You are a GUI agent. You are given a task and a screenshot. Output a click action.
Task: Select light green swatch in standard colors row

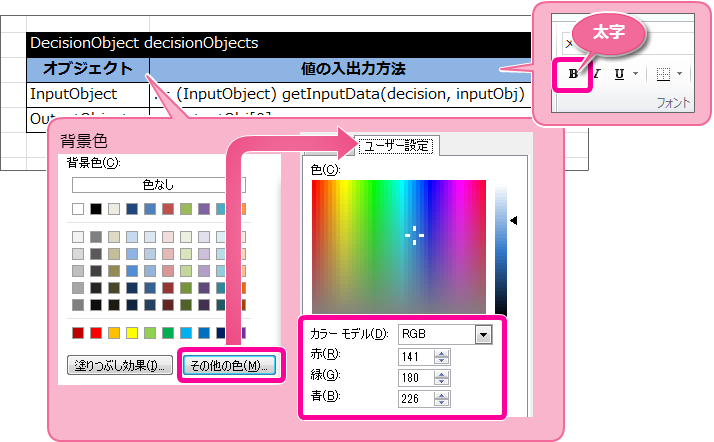(150, 333)
